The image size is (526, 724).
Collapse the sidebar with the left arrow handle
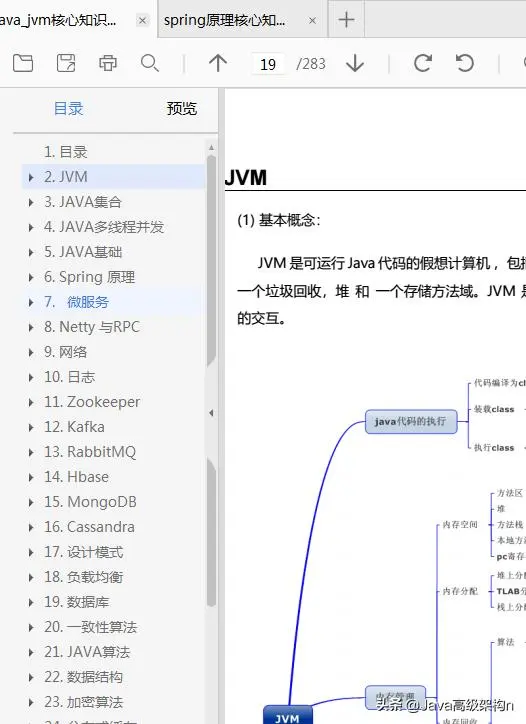coord(211,413)
